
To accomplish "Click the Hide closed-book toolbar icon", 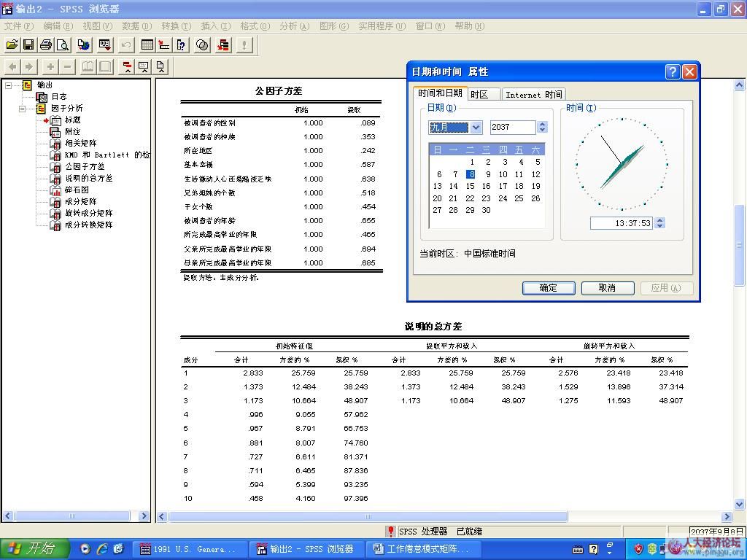I will [105, 66].
